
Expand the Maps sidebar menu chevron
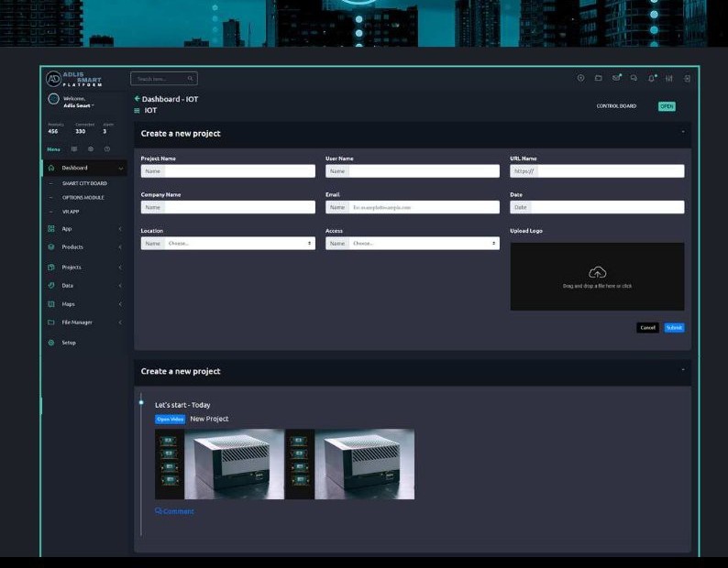(120, 304)
